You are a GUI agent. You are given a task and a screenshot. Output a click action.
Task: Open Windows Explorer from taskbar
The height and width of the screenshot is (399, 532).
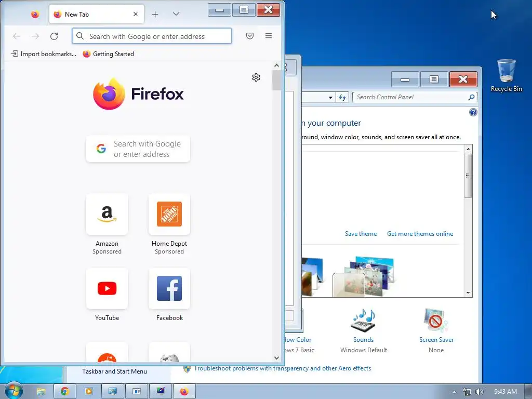tap(41, 392)
